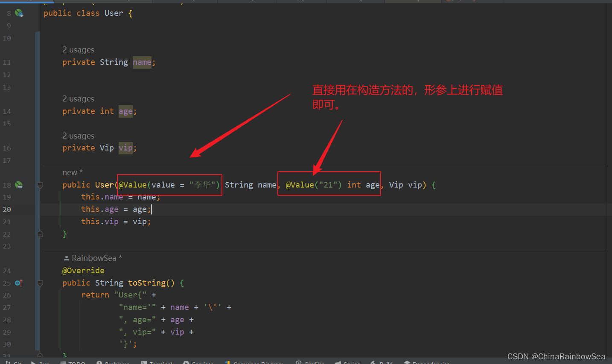Click the toString method name
The height and width of the screenshot is (364, 612).
click(x=147, y=283)
